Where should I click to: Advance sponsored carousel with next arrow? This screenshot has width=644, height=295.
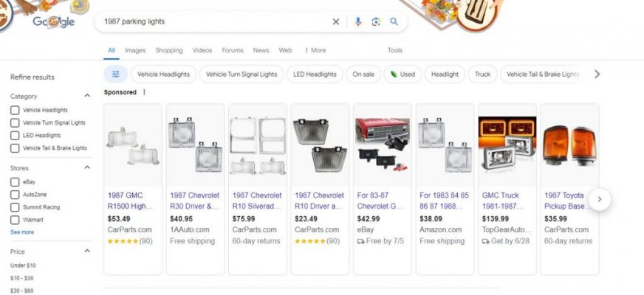(x=600, y=199)
